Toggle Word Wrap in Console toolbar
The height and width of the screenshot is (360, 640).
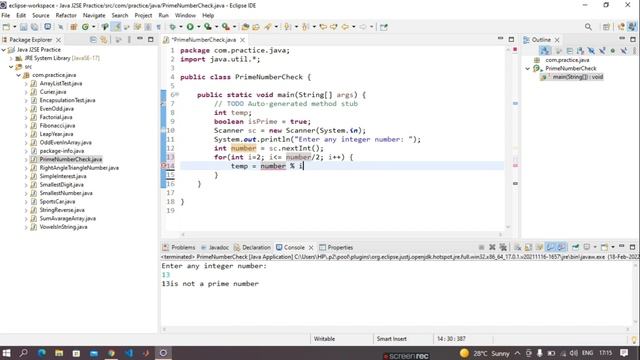pyautogui.click(x=539, y=247)
